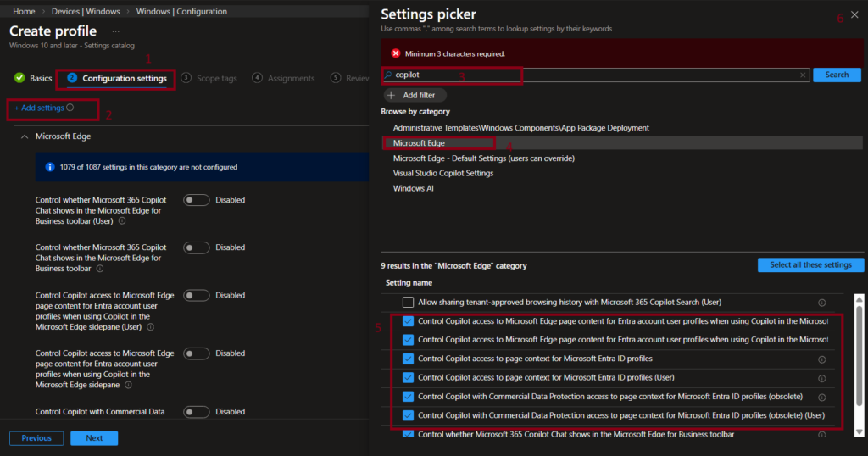868x456 pixels.
Task: Select Microsoft Edge - Default Settings category
Action: click(484, 158)
